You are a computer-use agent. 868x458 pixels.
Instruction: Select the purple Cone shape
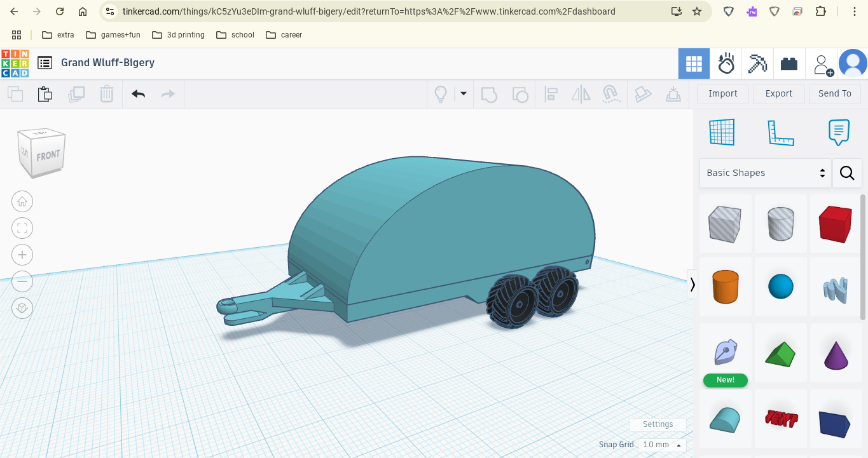836,353
